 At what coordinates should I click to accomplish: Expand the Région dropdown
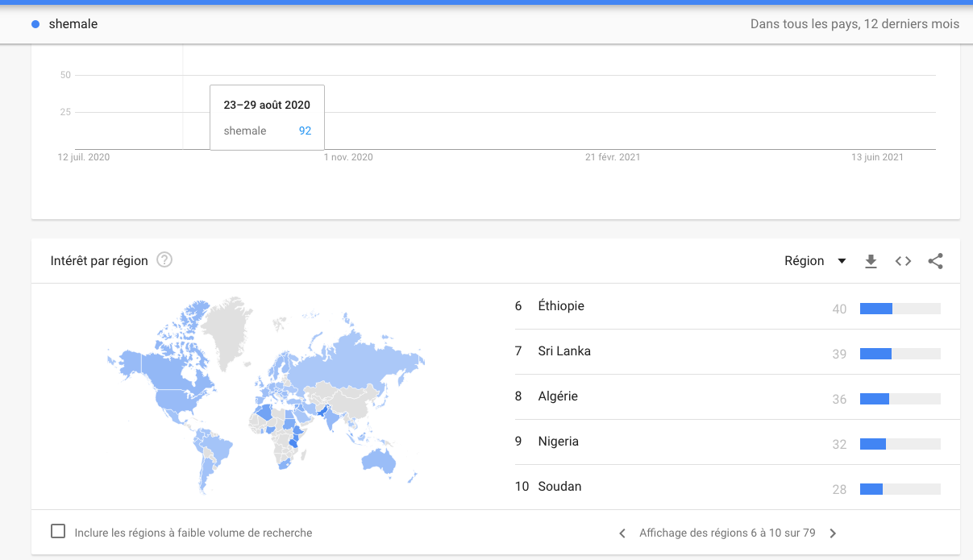tap(815, 261)
